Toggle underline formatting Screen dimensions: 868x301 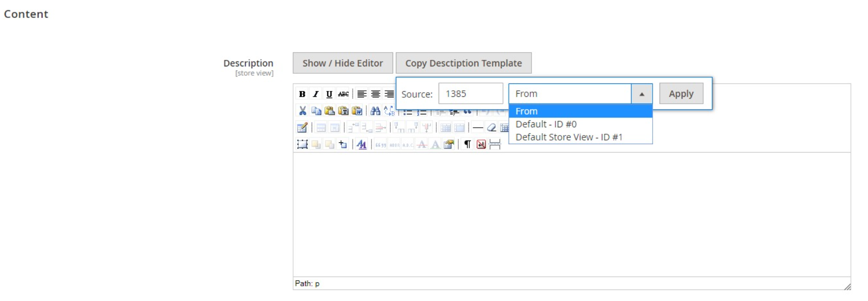coord(329,94)
